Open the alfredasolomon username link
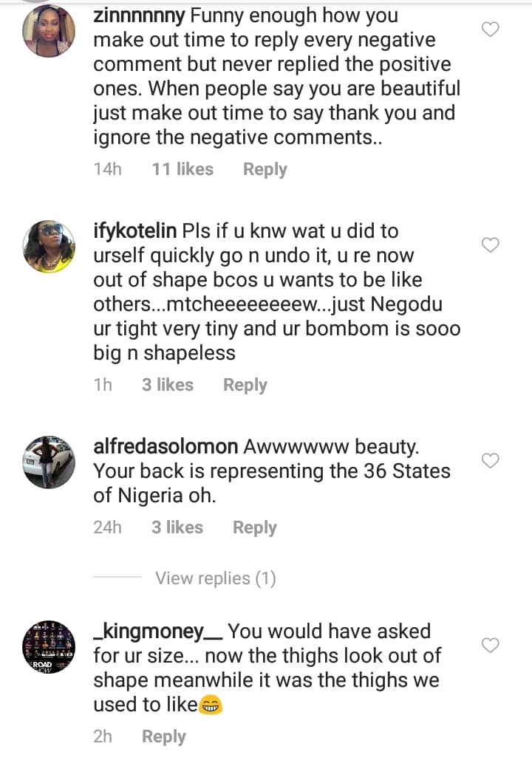Viewport: 532px width, 766px height. (x=166, y=447)
